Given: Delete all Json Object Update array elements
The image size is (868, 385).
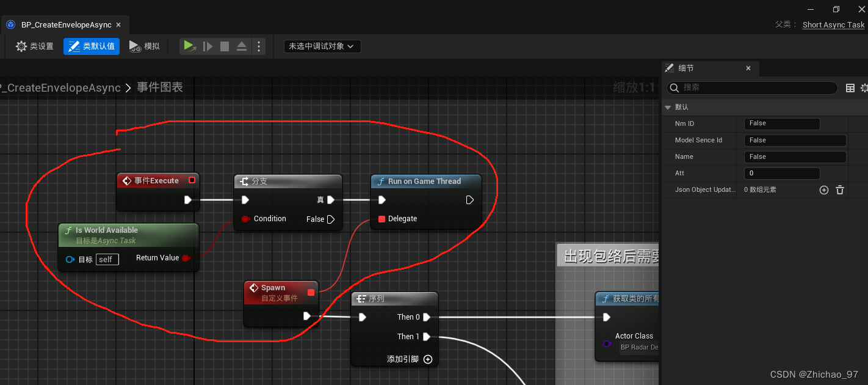Looking at the screenshot, I should coord(840,190).
